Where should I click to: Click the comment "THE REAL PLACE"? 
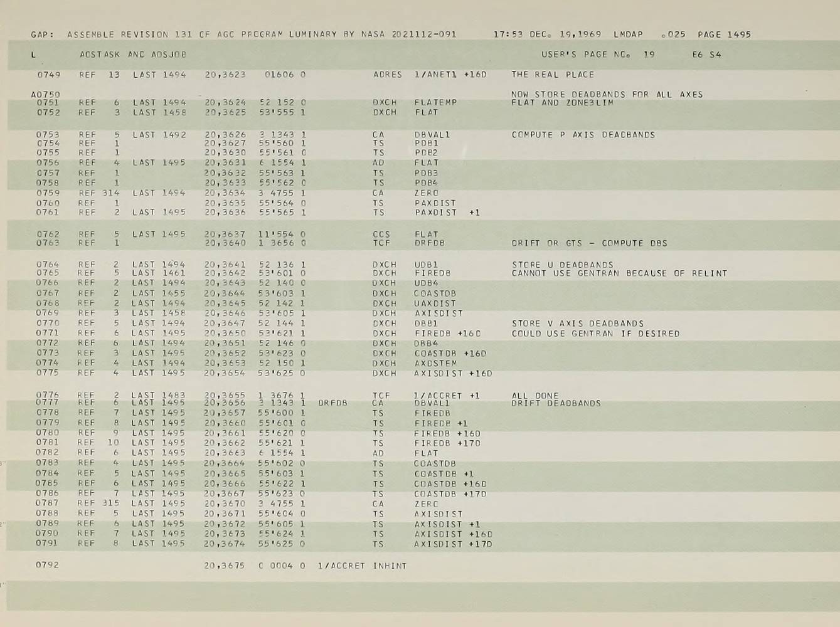553,75
